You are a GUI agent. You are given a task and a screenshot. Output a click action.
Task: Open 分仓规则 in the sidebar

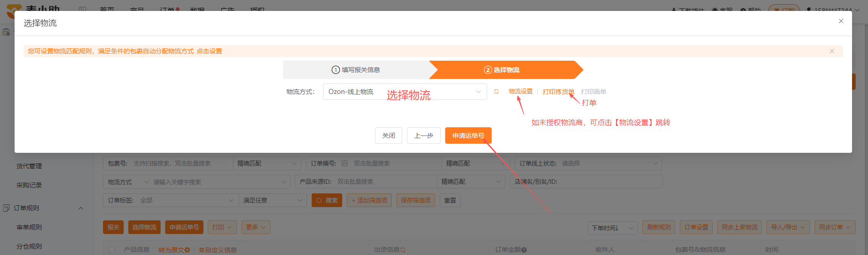pos(29,246)
